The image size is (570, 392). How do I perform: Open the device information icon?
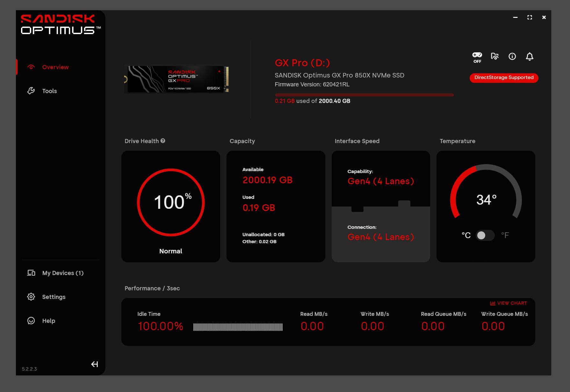512,56
